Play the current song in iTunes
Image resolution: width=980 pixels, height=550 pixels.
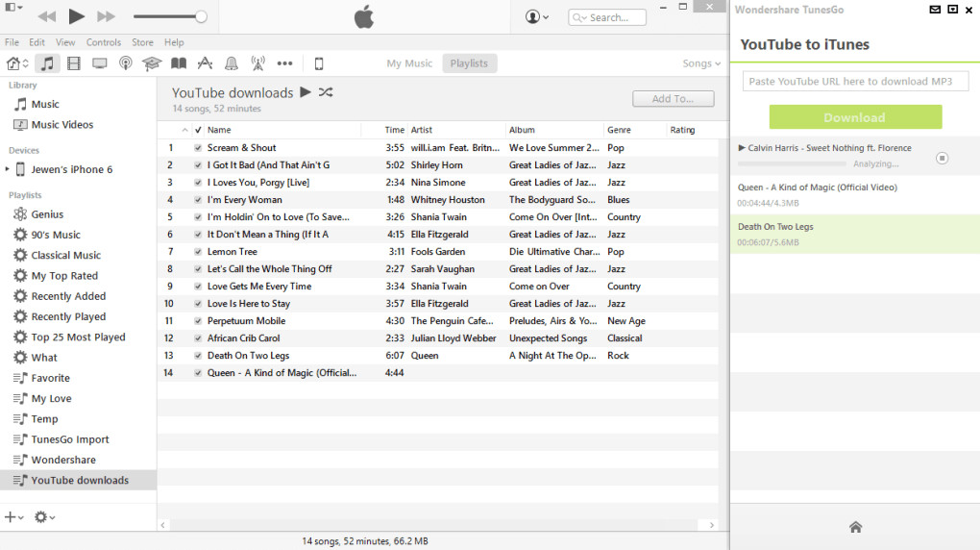click(x=76, y=16)
